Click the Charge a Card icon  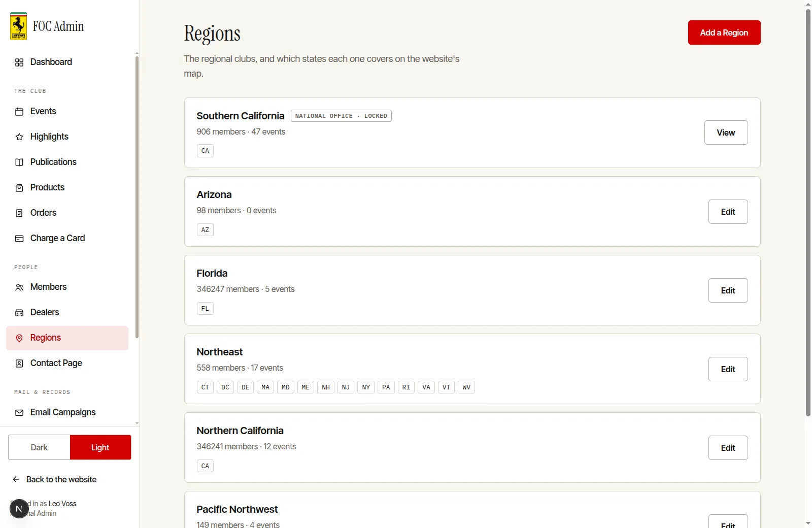(x=19, y=239)
